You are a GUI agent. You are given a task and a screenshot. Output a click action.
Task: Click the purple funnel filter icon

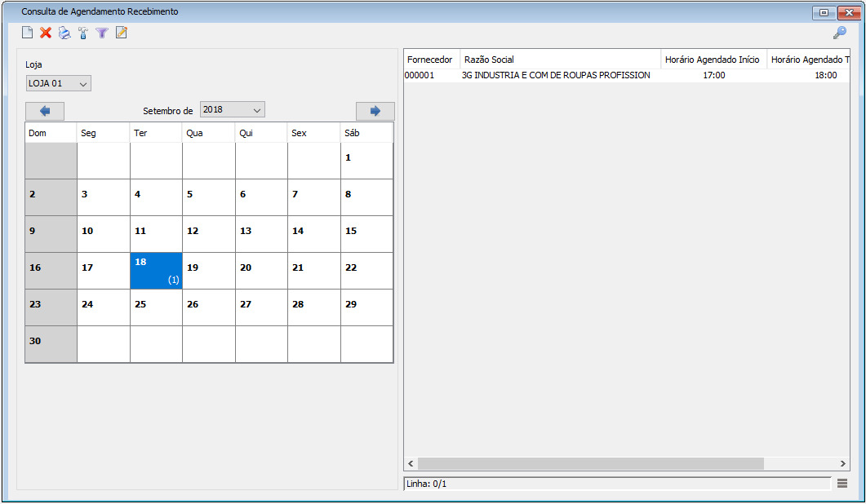pos(102,33)
